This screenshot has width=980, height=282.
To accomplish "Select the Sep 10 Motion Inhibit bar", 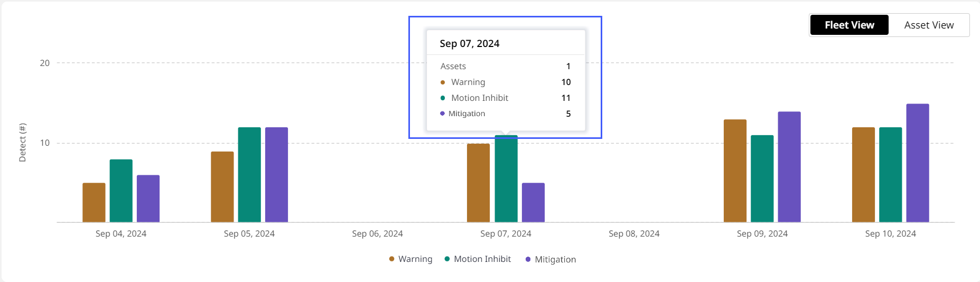I will [890, 175].
